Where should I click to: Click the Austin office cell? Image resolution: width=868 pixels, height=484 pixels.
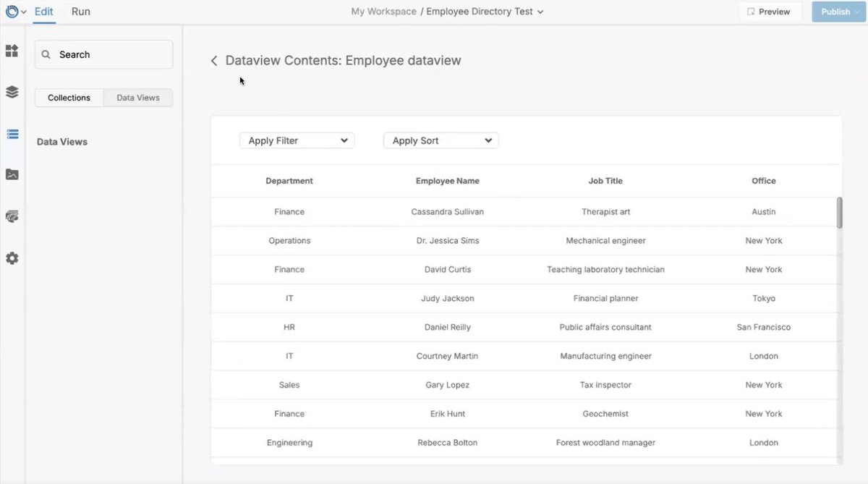pos(764,212)
